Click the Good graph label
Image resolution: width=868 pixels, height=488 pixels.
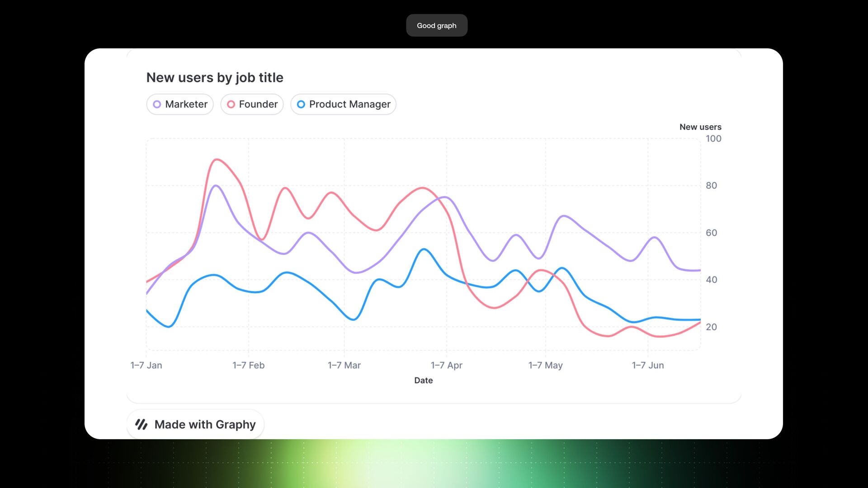[x=437, y=25]
